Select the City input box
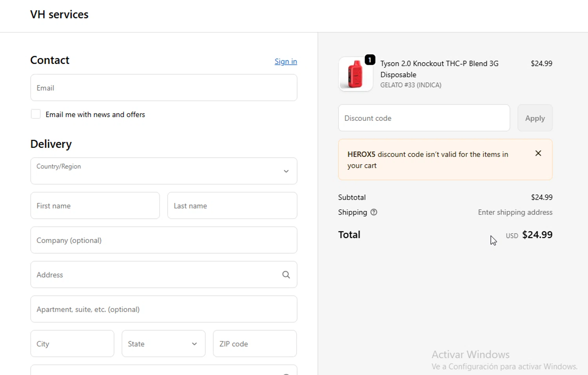Viewport: 588px width, 375px height. pyautogui.click(x=72, y=344)
